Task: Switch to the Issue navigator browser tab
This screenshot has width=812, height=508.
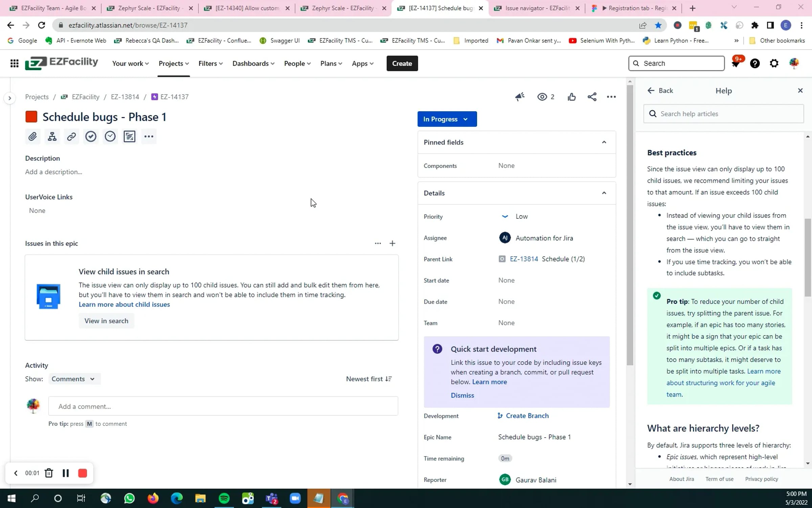Action: pos(537,8)
